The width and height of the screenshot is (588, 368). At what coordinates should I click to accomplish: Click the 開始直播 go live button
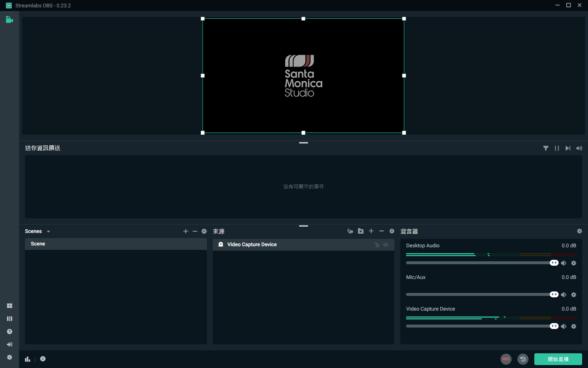558,359
